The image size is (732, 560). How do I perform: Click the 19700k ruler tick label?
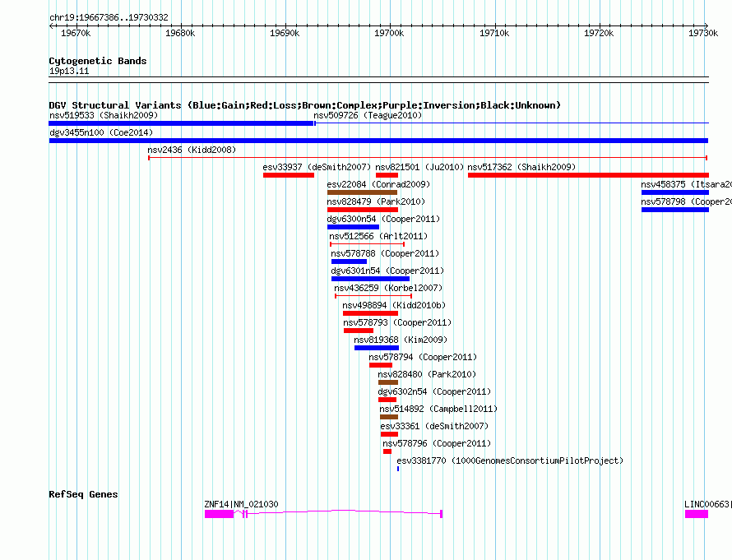[x=389, y=33]
